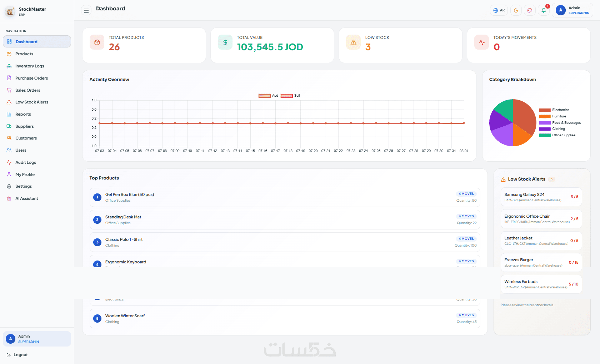Click the Dashboard grid icon in sidebar

(x=9, y=41)
